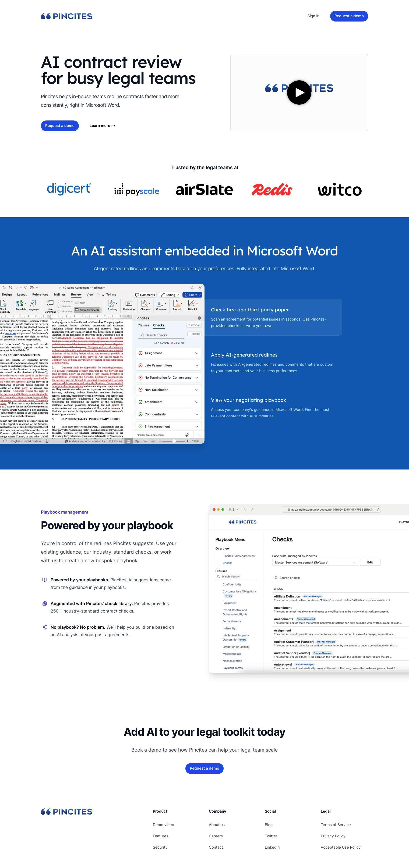Open the Mailings ribbon tab
Screen dimensions: 409x868
(60, 294)
